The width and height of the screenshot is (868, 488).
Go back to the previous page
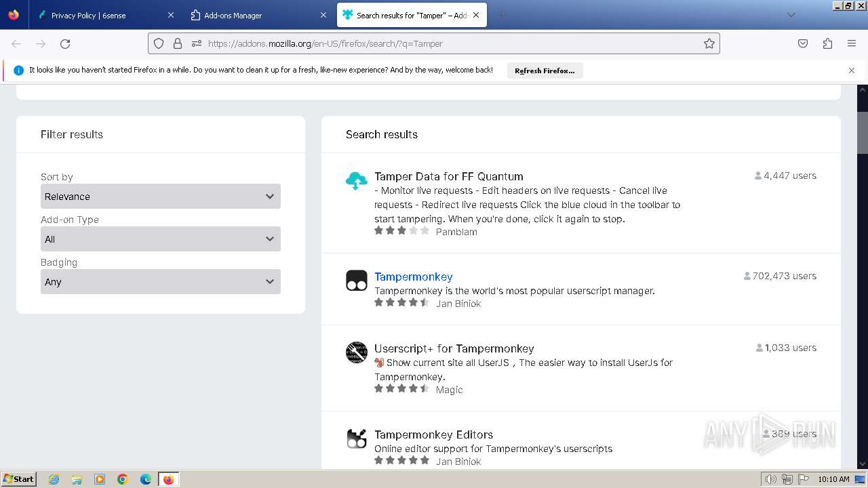point(16,43)
